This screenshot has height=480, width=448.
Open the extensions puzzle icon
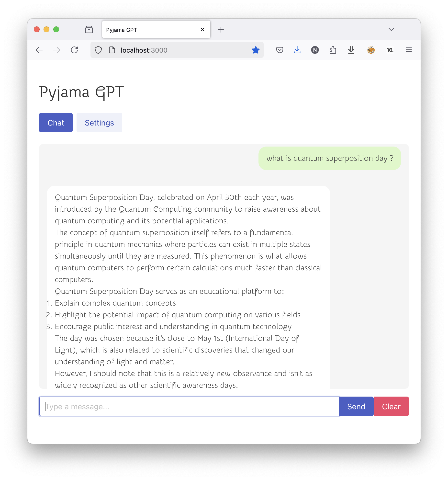[x=333, y=50]
